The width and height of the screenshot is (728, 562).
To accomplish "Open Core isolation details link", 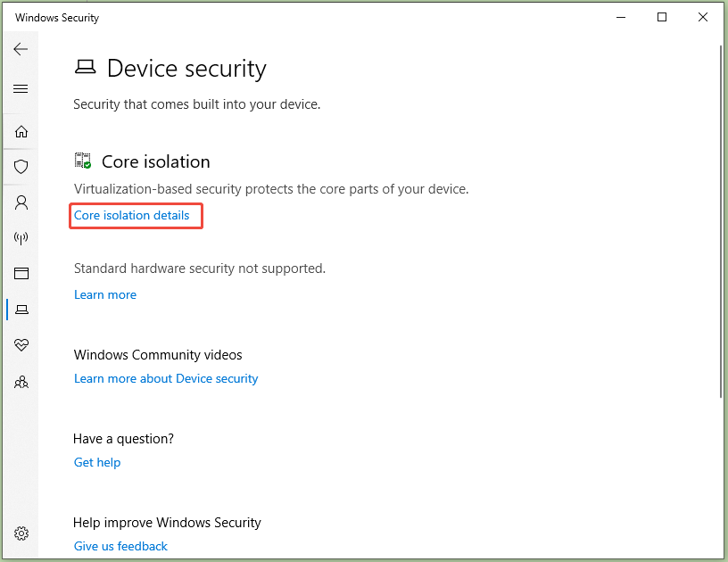I will [132, 215].
